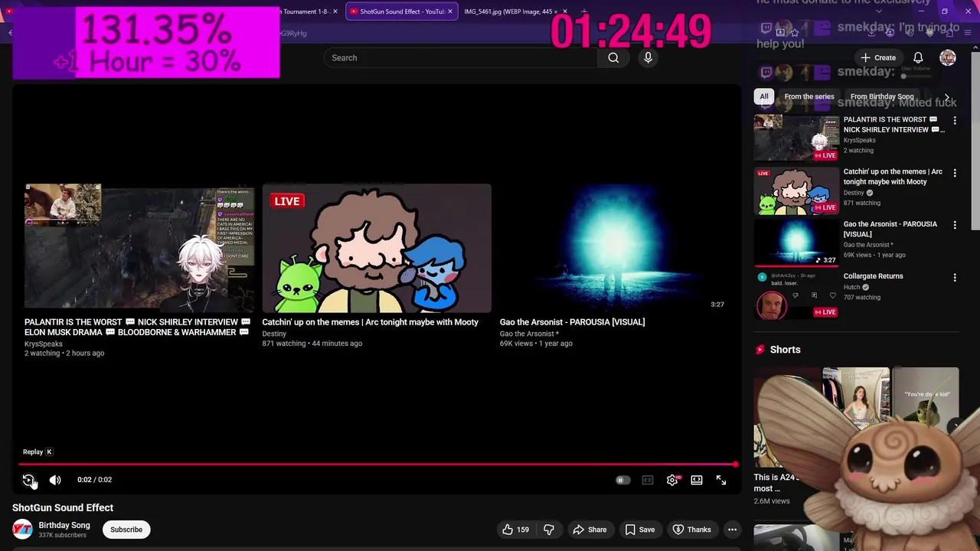Switch to IMG_5461.jpg browser tab
Image resolution: width=980 pixels, height=551 pixels.
tap(509, 11)
